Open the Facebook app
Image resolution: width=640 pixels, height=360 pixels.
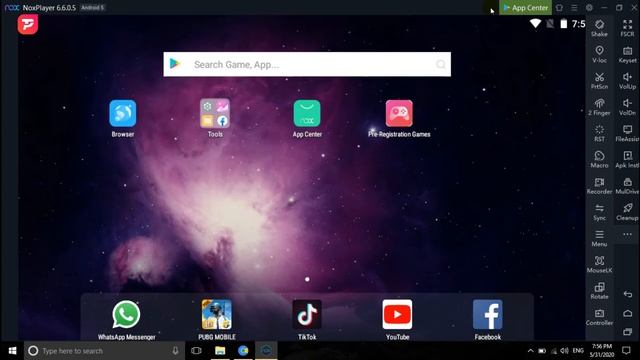pyautogui.click(x=487, y=315)
